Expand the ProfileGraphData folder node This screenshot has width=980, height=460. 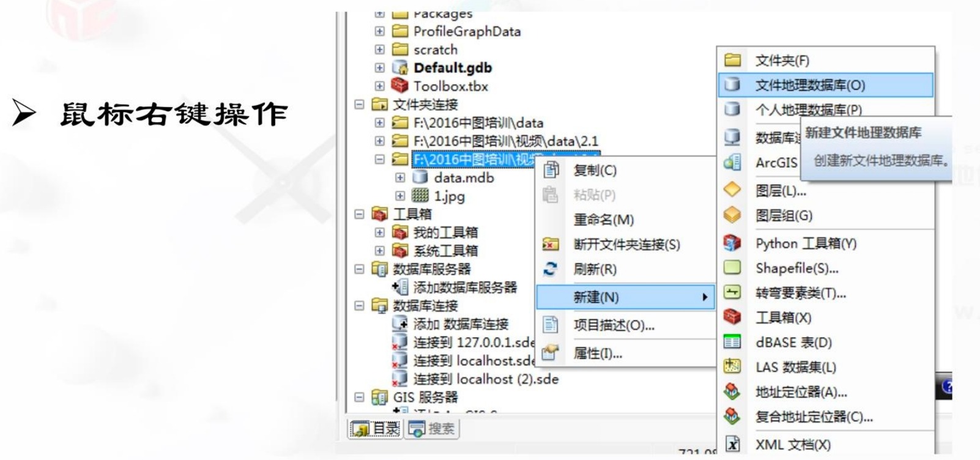click(x=379, y=31)
